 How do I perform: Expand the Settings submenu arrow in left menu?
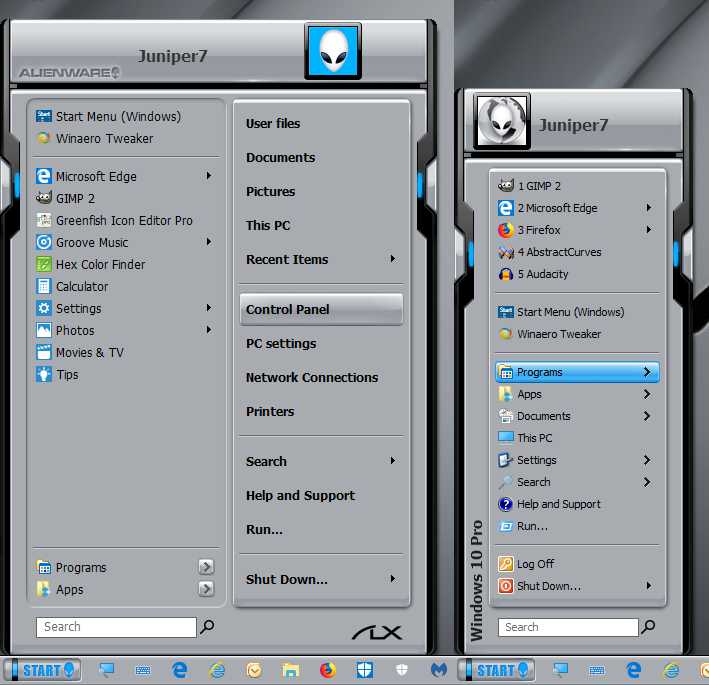(208, 307)
